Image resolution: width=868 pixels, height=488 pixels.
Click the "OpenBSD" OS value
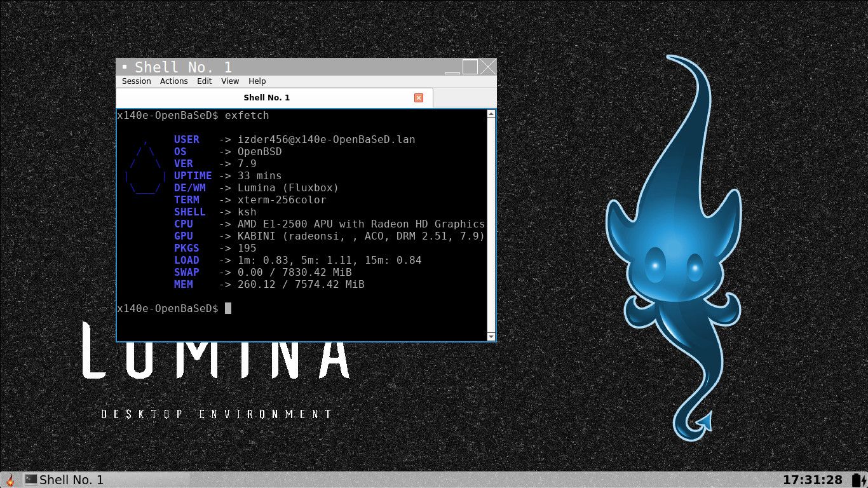[260, 152]
